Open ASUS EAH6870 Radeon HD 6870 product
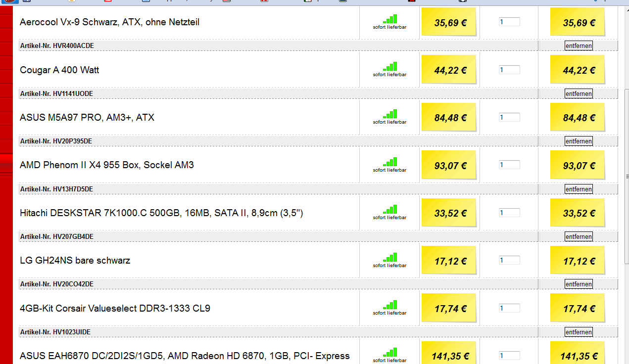This screenshot has width=629, height=364. tap(185, 356)
